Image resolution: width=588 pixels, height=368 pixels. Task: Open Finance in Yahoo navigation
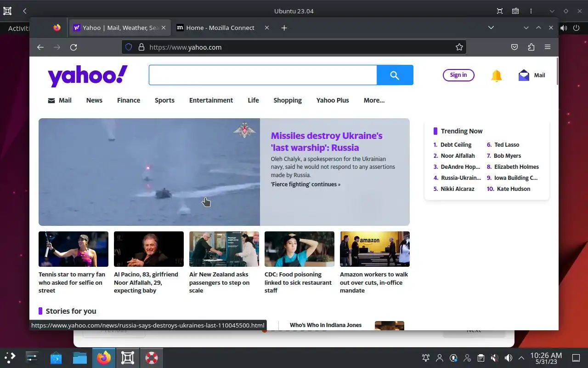tap(129, 100)
